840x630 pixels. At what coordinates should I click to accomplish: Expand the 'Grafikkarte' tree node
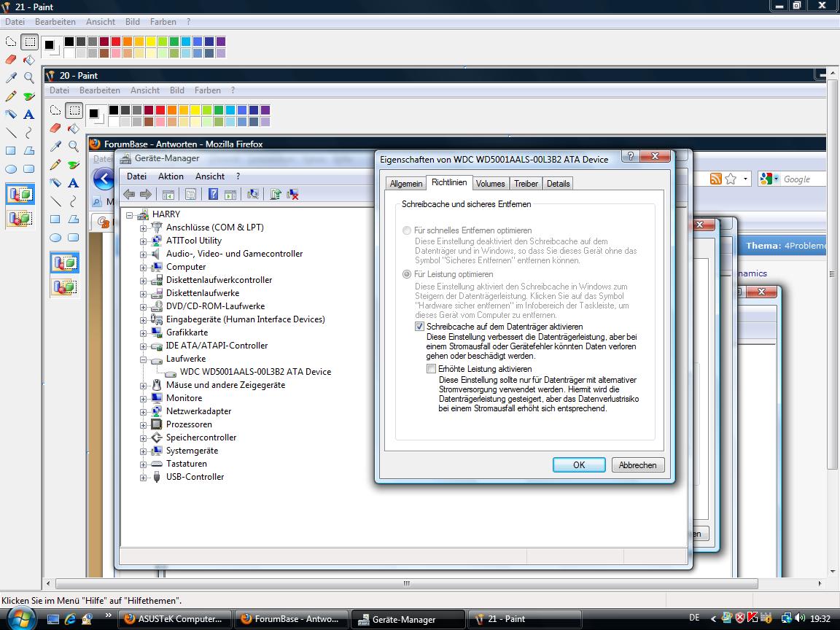click(143, 333)
